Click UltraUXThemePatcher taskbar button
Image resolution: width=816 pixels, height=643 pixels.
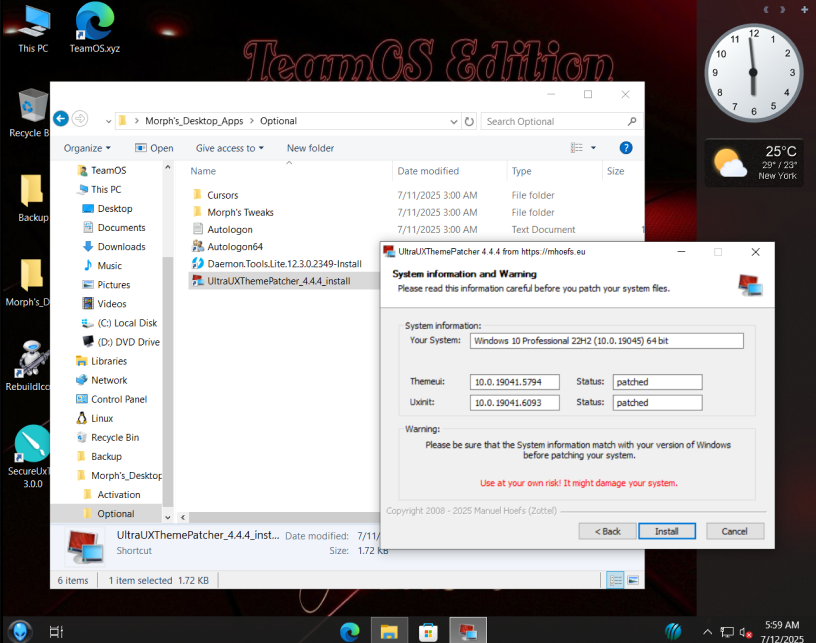pos(468,632)
